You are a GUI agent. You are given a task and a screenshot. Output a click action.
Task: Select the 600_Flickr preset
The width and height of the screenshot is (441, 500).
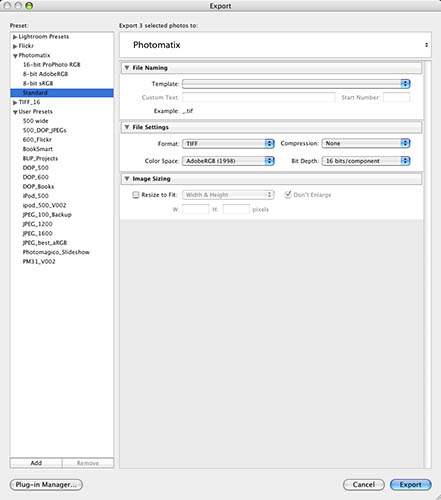click(x=37, y=140)
